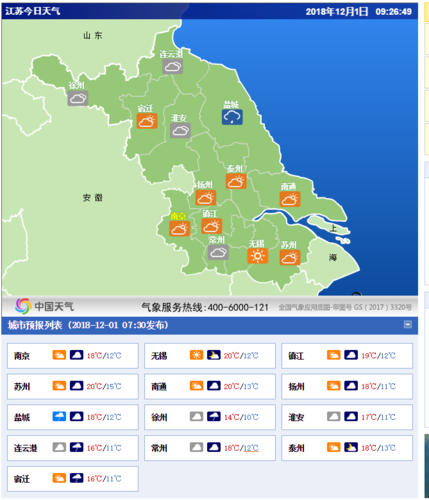Open 苏州 forecast list entry
Viewport: 429px width, 500px height.
point(73,386)
